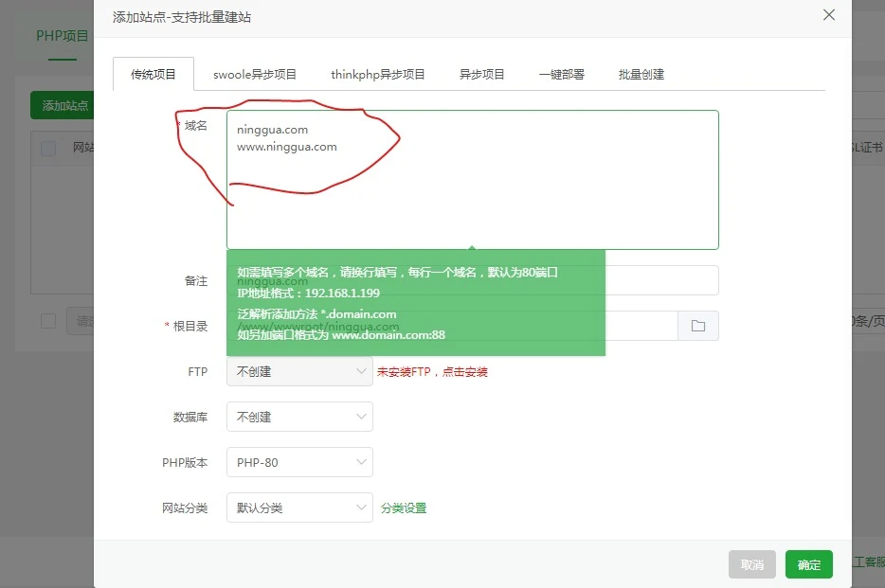This screenshot has height=588, width=885.
Task: Open the PHP版本 dropdown showing PHP-80
Action: tap(299, 462)
